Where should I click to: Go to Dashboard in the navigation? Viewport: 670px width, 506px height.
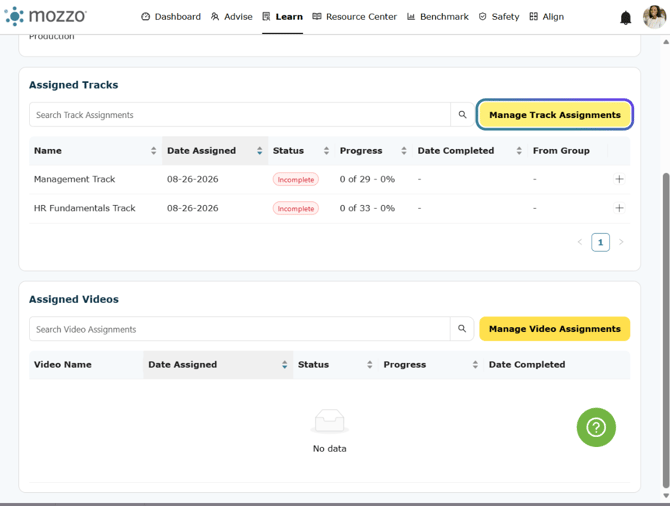click(171, 17)
